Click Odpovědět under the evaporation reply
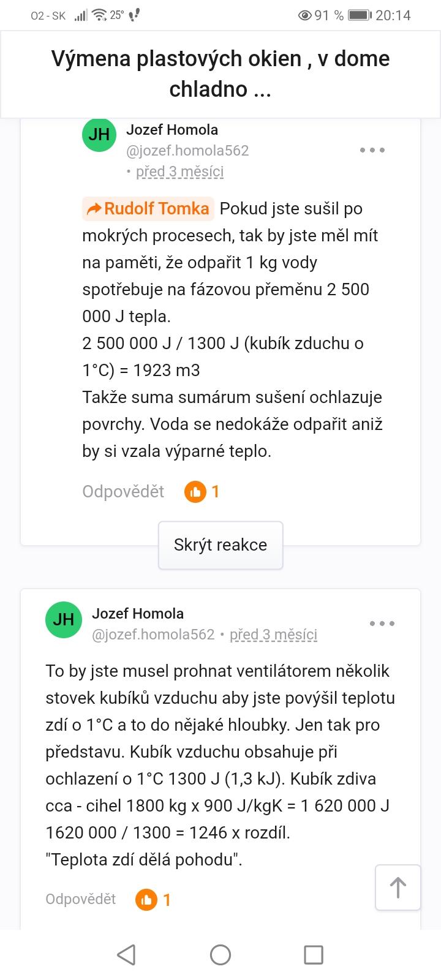441x980 pixels. click(x=123, y=491)
